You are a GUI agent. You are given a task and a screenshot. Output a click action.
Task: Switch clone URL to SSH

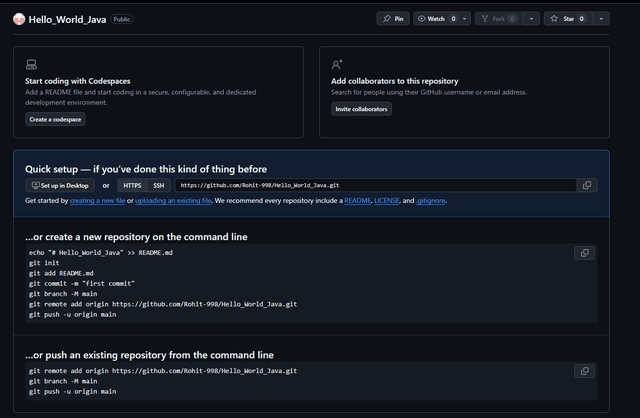pyautogui.click(x=159, y=185)
